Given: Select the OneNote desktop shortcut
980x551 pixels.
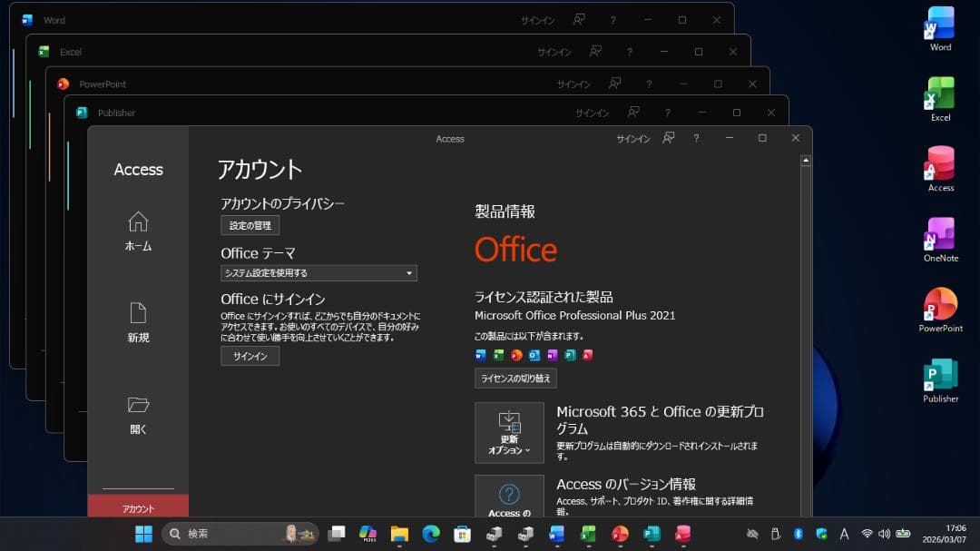Looking at the screenshot, I should point(940,241).
